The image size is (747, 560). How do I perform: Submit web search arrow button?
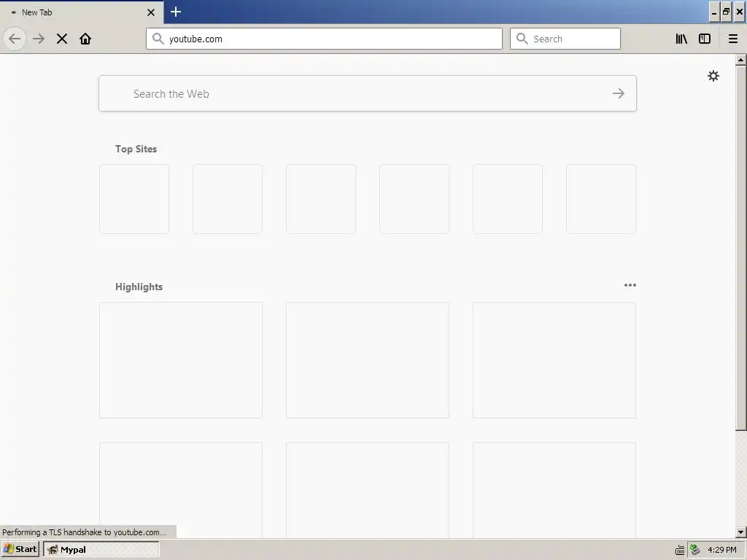pos(619,93)
